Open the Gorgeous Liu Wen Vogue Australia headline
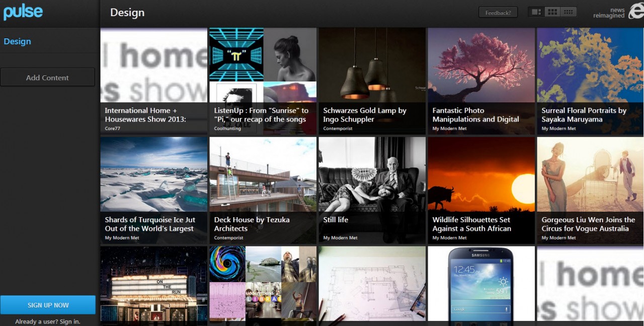This screenshot has height=326, width=644. pos(588,224)
